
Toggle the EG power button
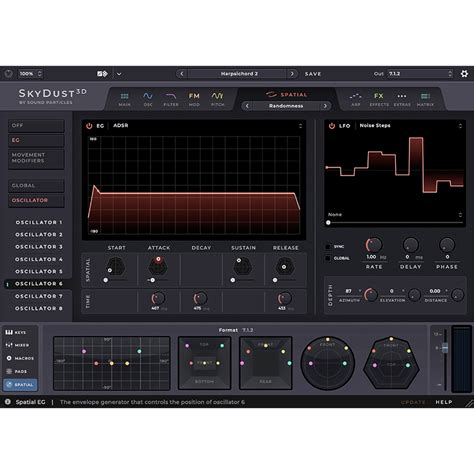tap(89, 126)
